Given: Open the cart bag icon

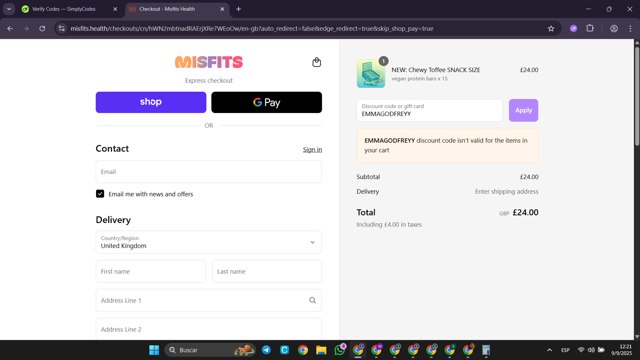Looking at the screenshot, I should click(316, 62).
